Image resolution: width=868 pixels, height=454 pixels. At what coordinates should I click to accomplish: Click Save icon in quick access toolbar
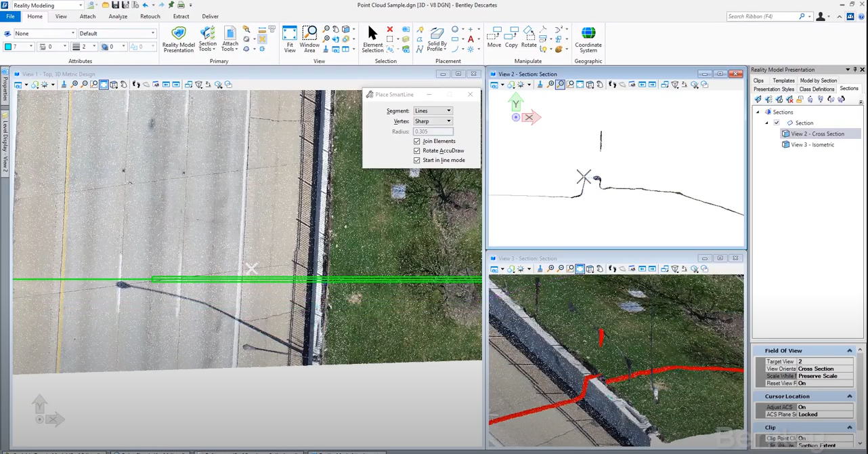coord(116,5)
